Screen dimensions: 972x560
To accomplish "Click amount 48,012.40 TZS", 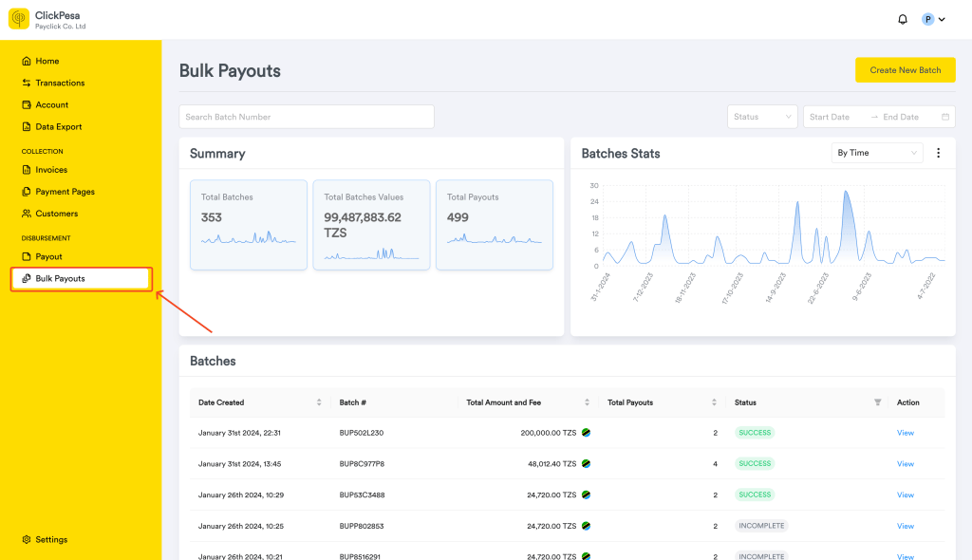I will [551, 464].
